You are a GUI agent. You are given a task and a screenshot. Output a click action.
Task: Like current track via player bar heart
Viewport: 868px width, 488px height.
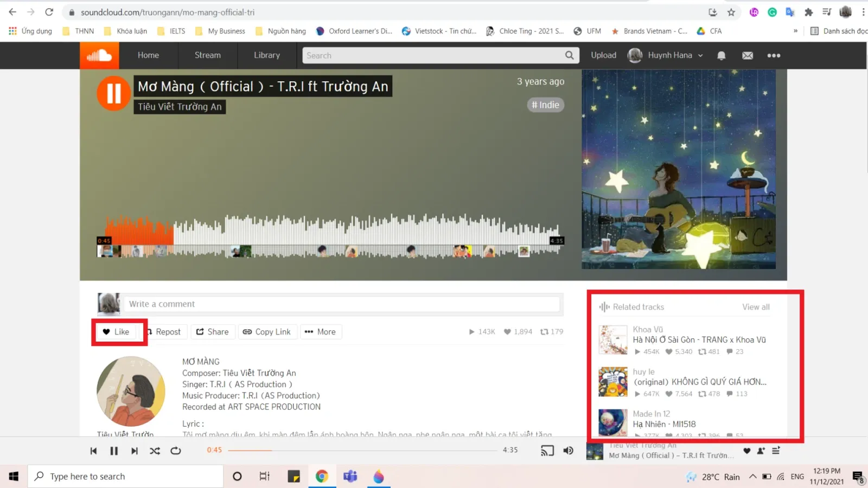747,451
